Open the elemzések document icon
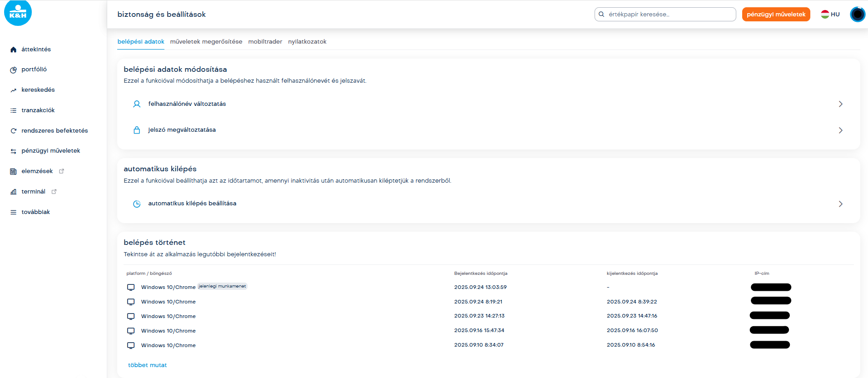This screenshot has width=868, height=378. pos(14,171)
